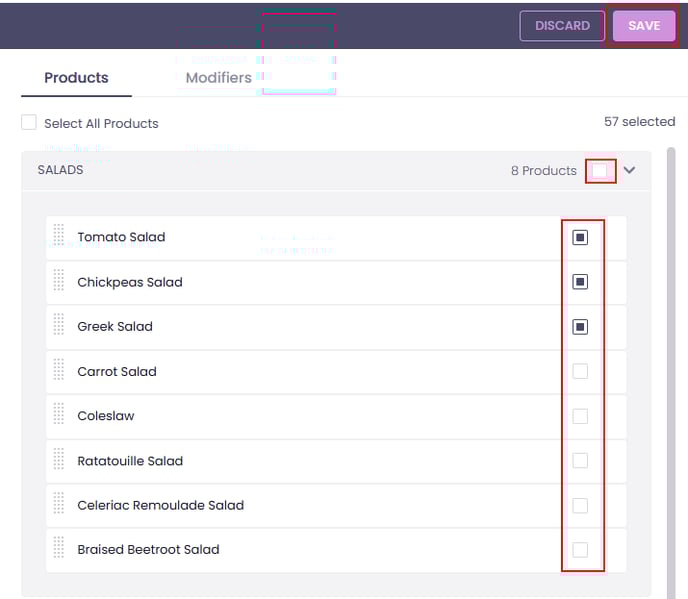Deselect the Greek Salad checkbox
The image size is (688, 599).
click(x=580, y=327)
